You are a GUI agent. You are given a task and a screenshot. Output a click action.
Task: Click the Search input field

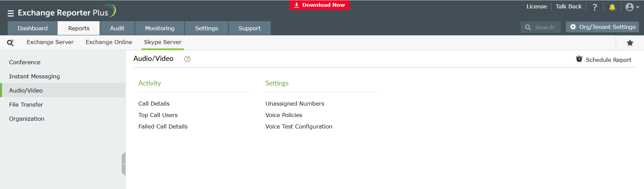click(541, 27)
